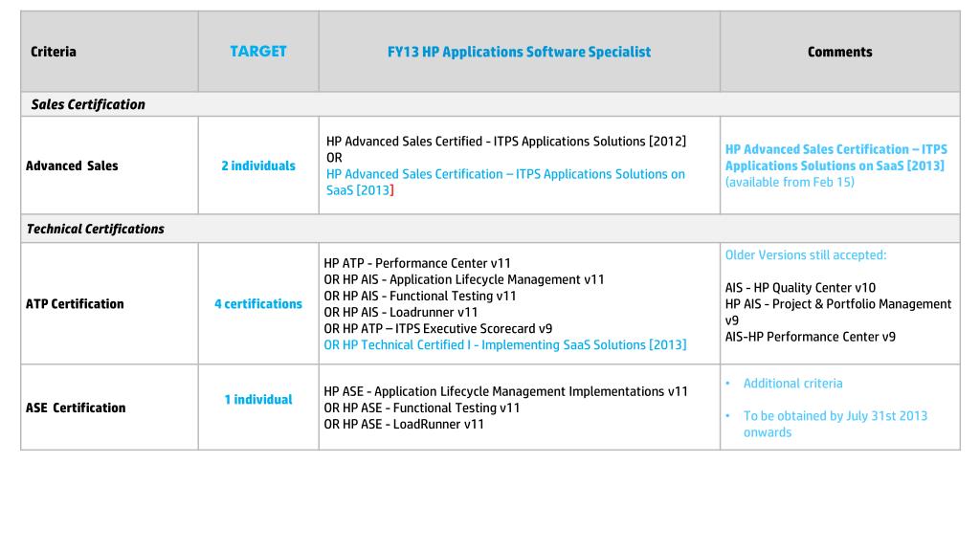Click the 2 individuals target cell
980x551 pixels.
(x=258, y=165)
